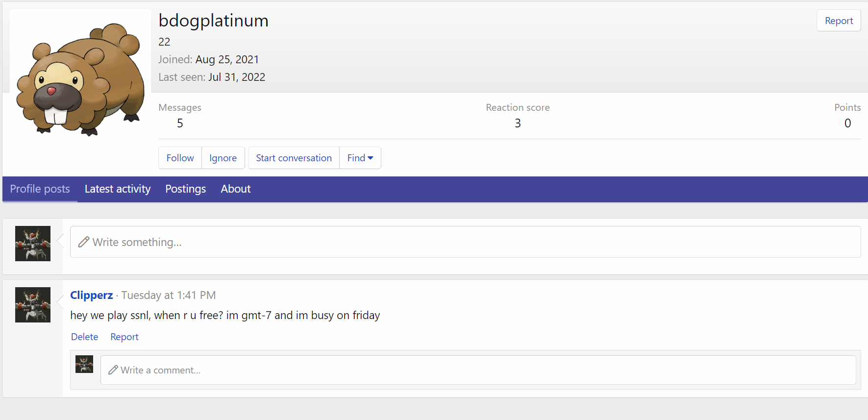Click your avatar next to Write something
868x420 pixels.
pyautogui.click(x=33, y=244)
